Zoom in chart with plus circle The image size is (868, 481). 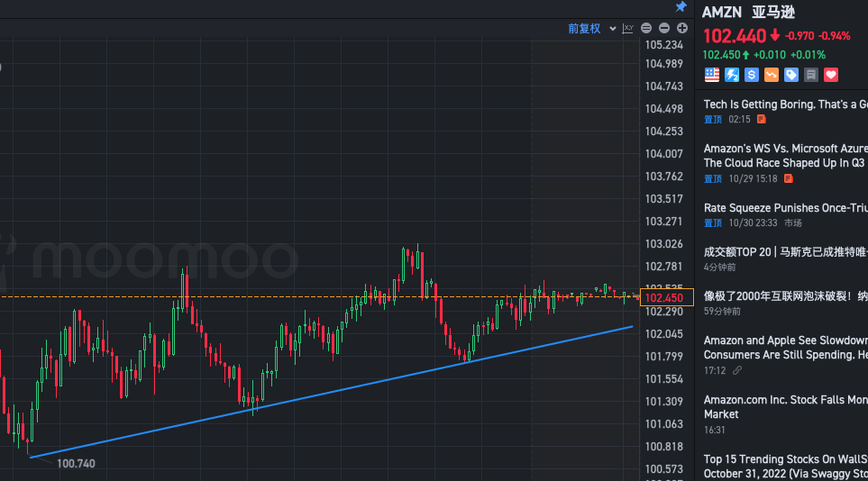[x=682, y=28]
